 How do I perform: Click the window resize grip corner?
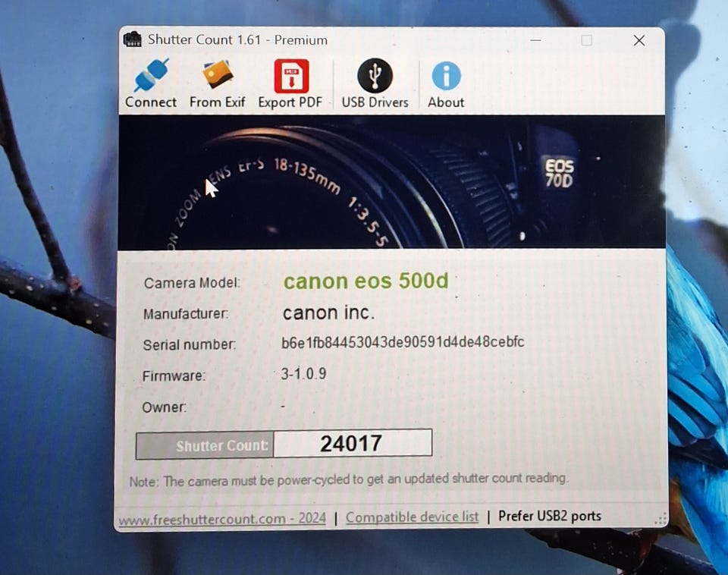[661, 520]
